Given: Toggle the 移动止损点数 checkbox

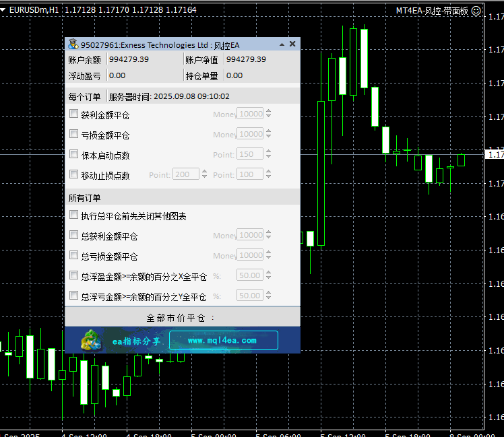Looking at the screenshot, I should [x=74, y=174].
